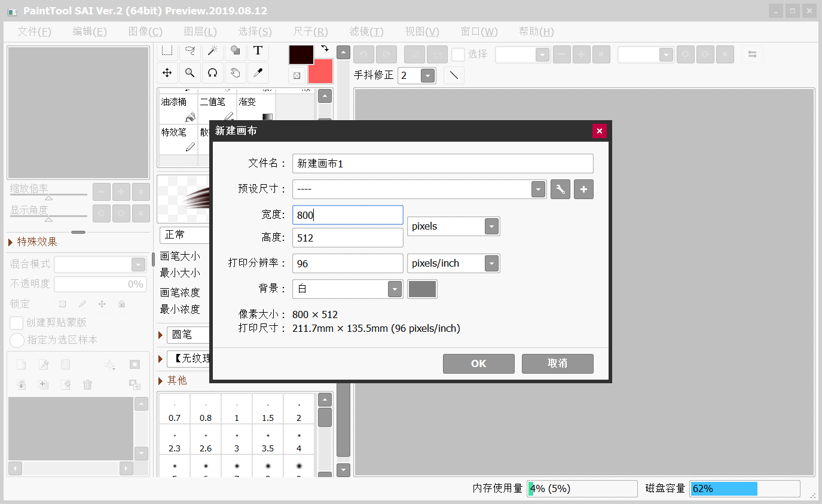Click the 高度 height input field
The width and height of the screenshot is (822, 504).
(348, 238)
